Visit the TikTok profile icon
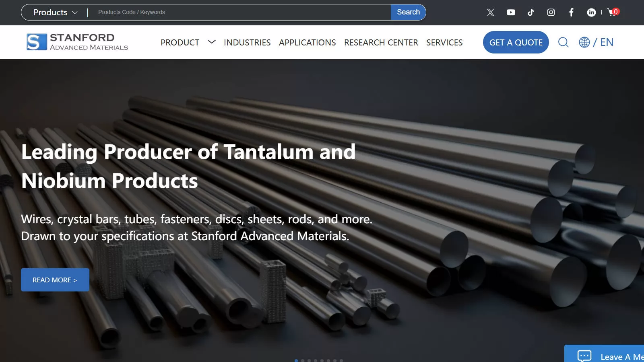This screenshot has height=362, width=644. point(531,12)
